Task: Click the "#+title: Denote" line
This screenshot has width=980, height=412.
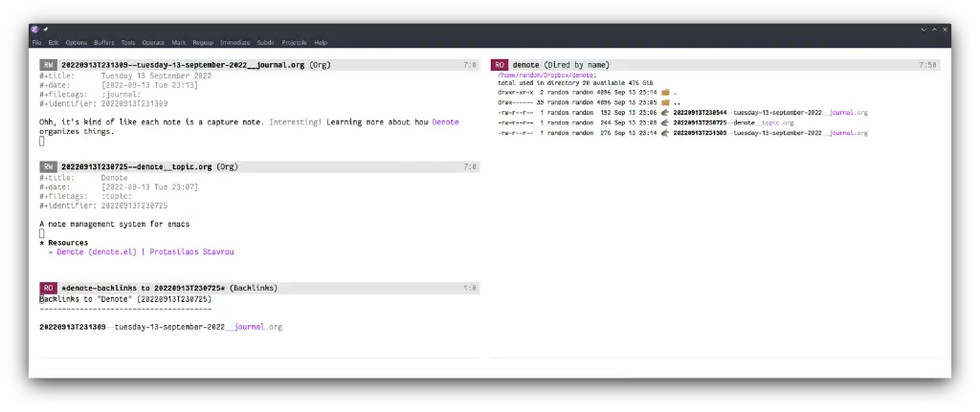Action: coord(83,179)
